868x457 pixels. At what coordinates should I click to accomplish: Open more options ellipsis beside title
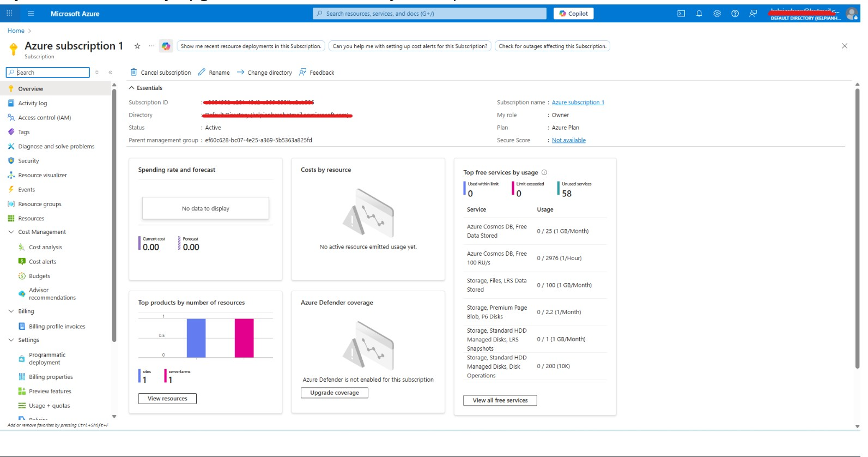pos(151,46)
